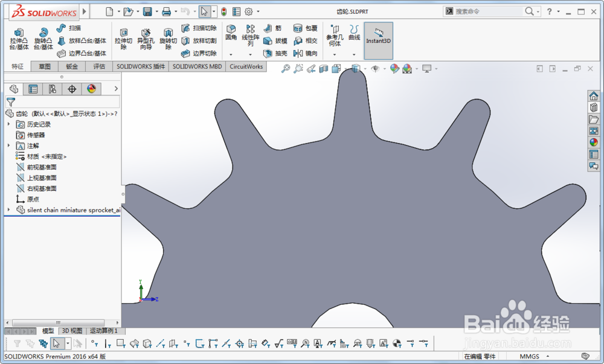Select the Extruded Boss/Base (拉伸凸台/基体) tool
This screenshot has height=364, width=604.
click(x=19, y=39)
